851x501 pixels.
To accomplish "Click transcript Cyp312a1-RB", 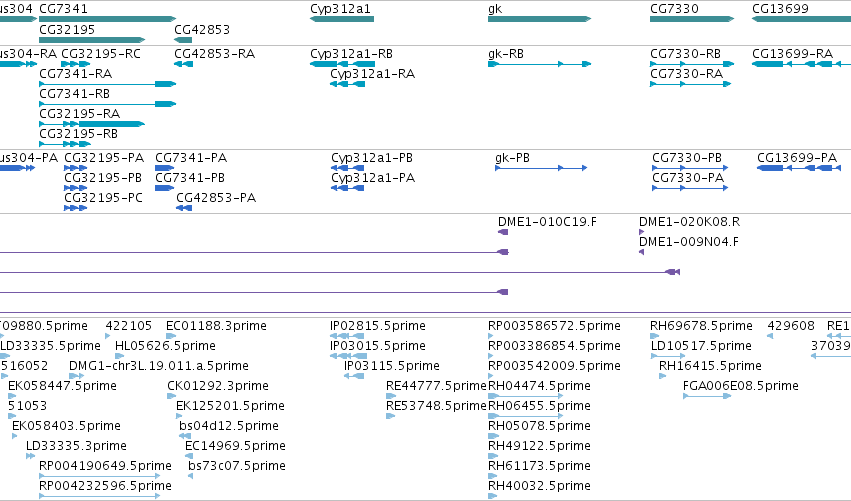I will (x=342, y=64).
